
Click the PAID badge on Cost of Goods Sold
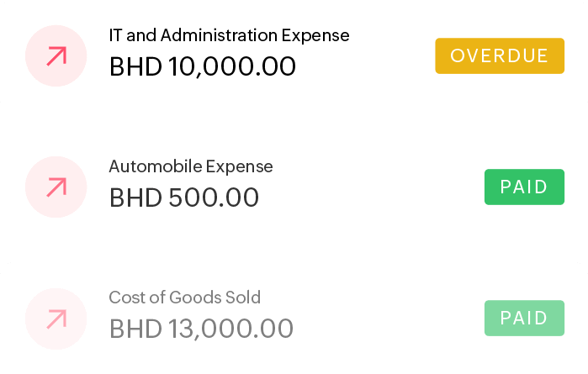pos(523,319)
